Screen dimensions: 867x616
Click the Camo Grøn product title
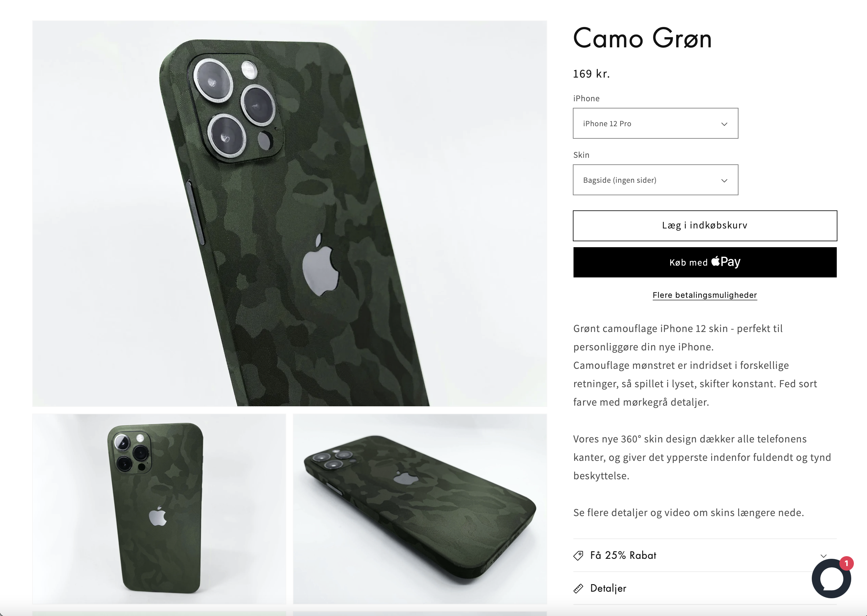click(642, 38)
